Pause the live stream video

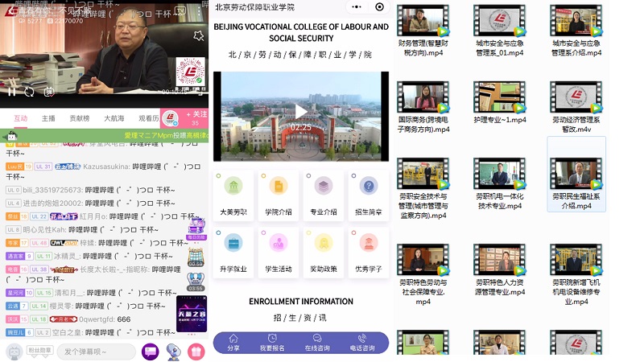click(x=12, y=92)
